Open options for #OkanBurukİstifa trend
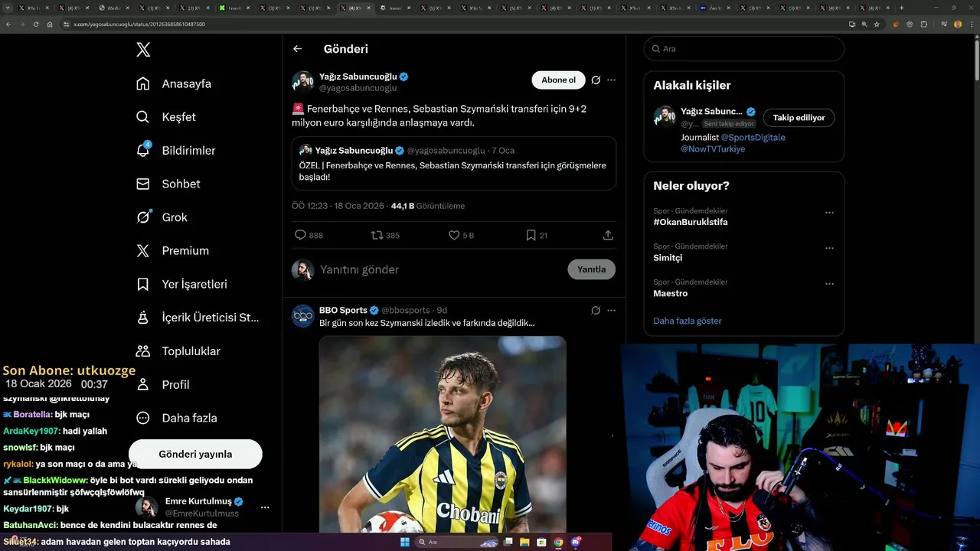 click(829, 213)
